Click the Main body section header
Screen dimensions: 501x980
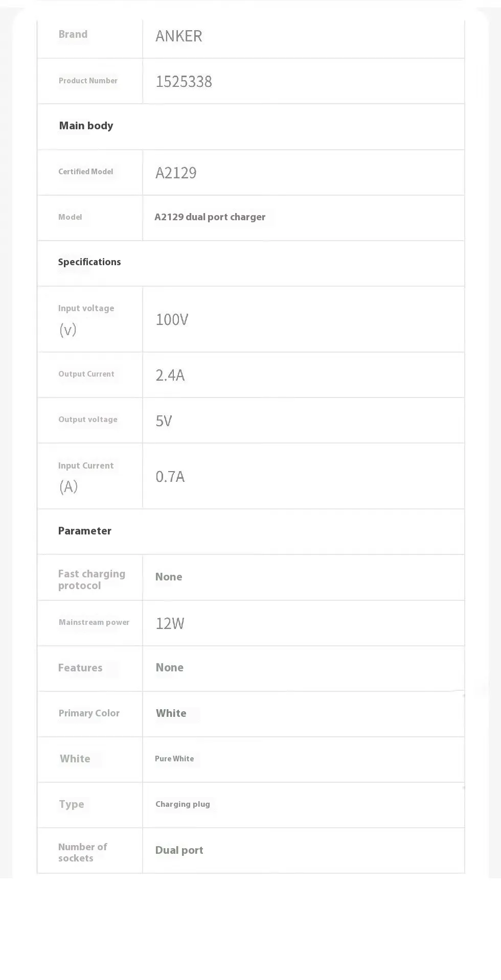[x=86, y=126]
